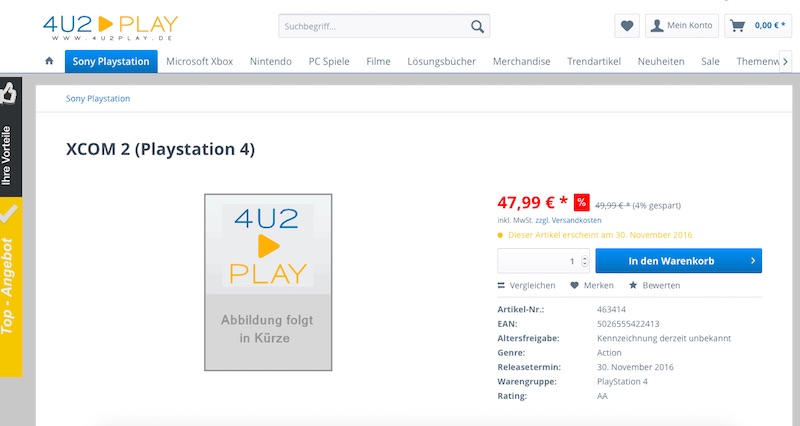Open the Filme category
The height and width of the screenshot is (426, 800).
tap(378, 61)
